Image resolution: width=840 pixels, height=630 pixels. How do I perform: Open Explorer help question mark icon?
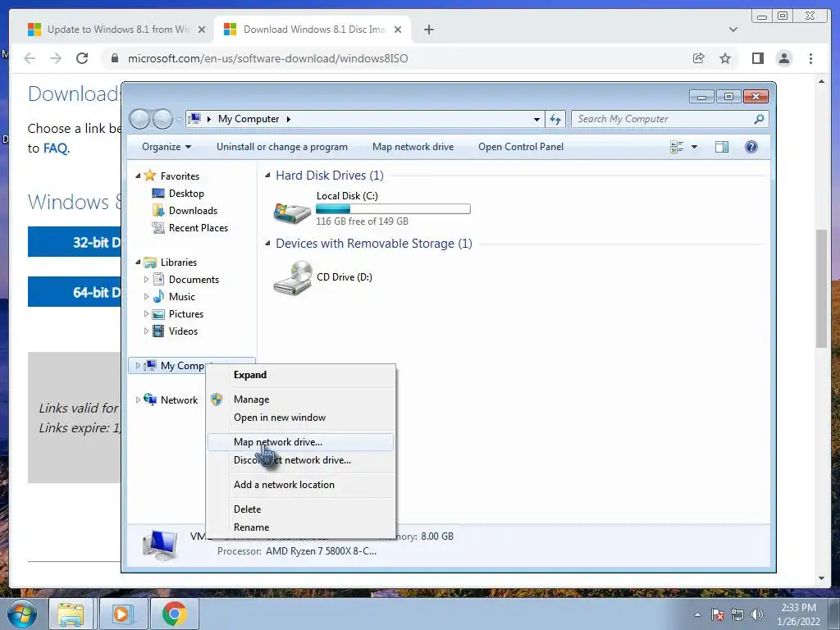pos(751,147)
